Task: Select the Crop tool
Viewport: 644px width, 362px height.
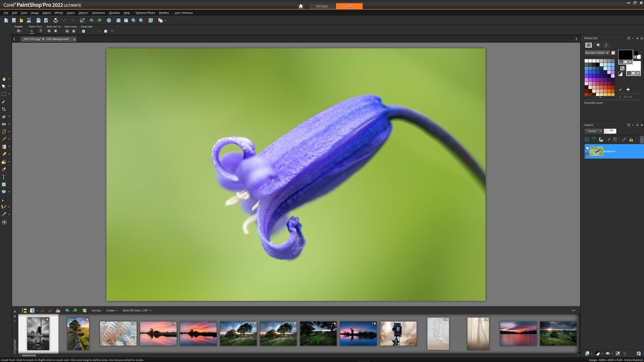Action: (x=4, y=108)
